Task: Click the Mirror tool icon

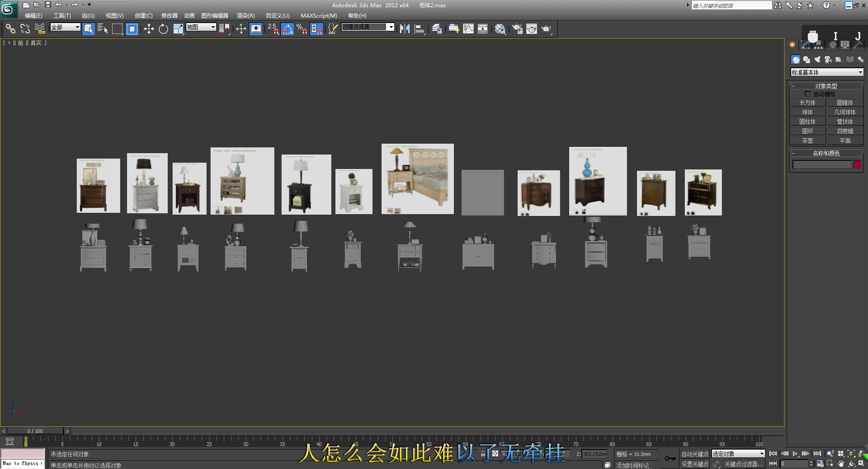Action: [x=405, y=29]
